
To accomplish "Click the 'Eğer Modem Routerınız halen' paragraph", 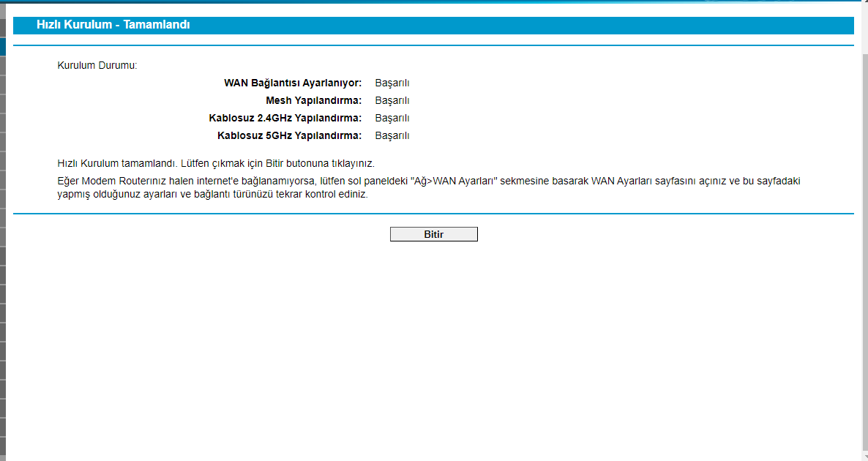I will click(429, 187).
